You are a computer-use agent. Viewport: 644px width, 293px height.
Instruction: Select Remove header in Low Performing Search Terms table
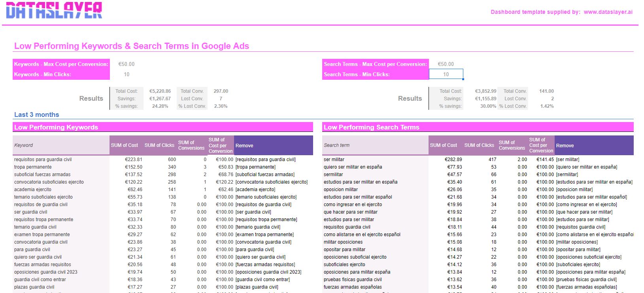pyautogui.click(x=565, y=146)
